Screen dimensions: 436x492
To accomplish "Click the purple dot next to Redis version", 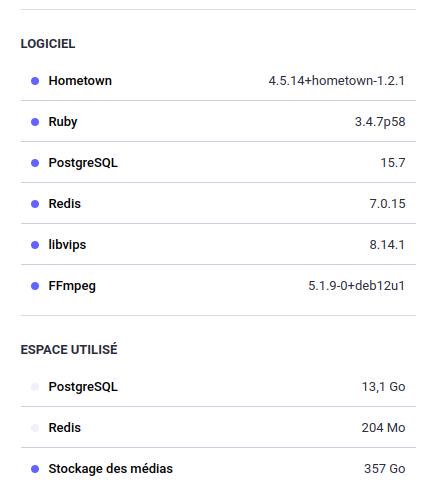I will tap(35, 204).
